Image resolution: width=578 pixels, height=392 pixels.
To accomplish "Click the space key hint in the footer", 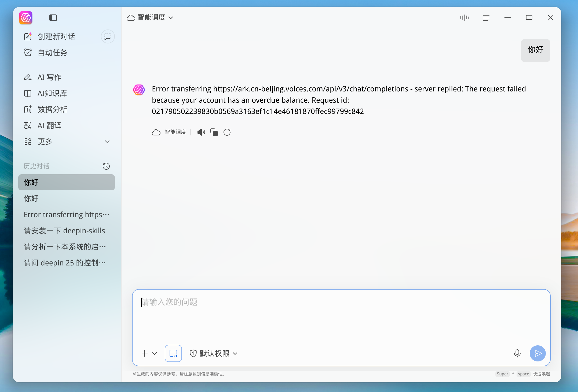I will click(524, 374).
